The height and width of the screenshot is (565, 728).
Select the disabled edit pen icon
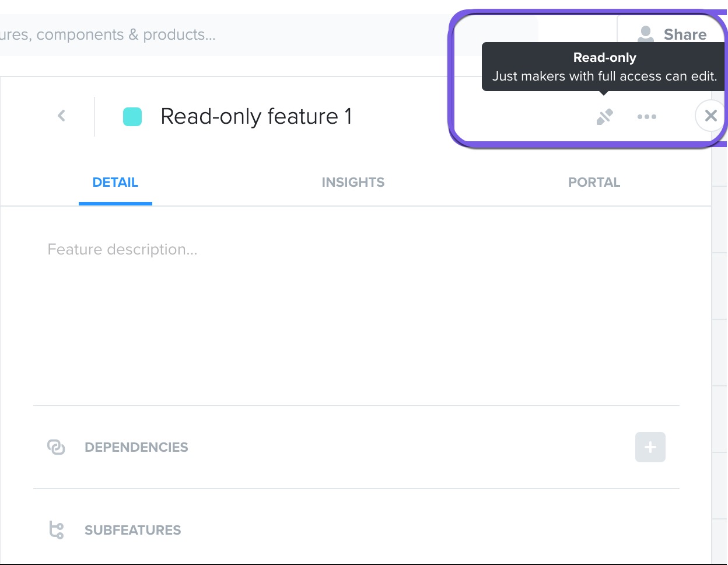[x=605, y=116]
